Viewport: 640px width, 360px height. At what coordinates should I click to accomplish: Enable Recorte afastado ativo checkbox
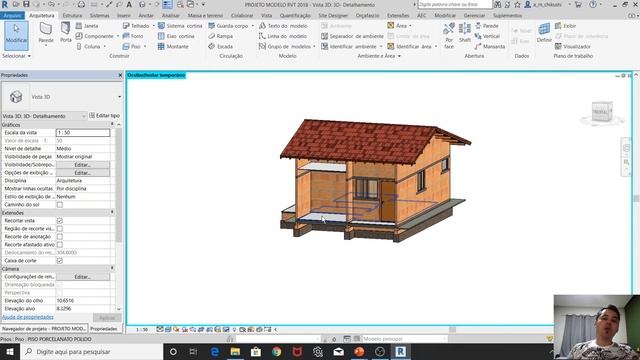[x=60, y=244]
